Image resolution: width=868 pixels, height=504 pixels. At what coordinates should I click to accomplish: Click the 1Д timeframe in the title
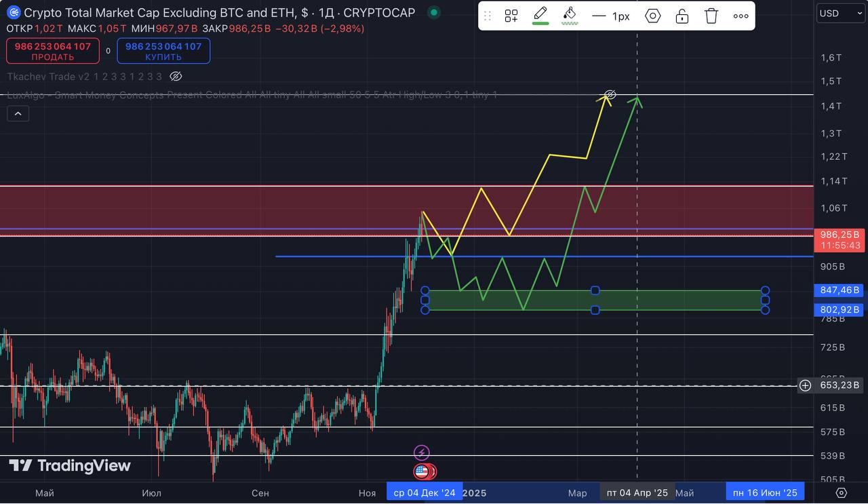pos(328,13)
